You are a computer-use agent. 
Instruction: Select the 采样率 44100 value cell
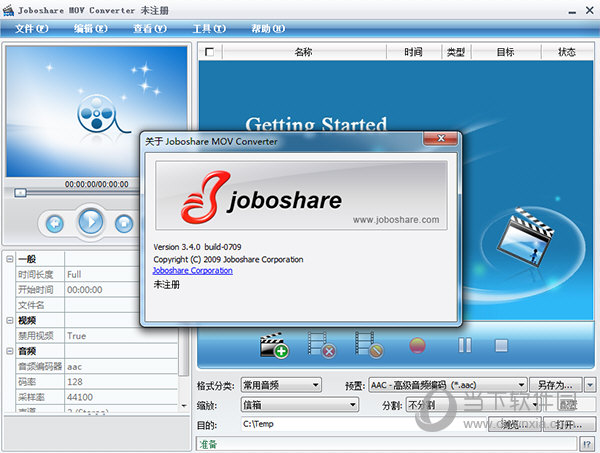click(121, 397)
